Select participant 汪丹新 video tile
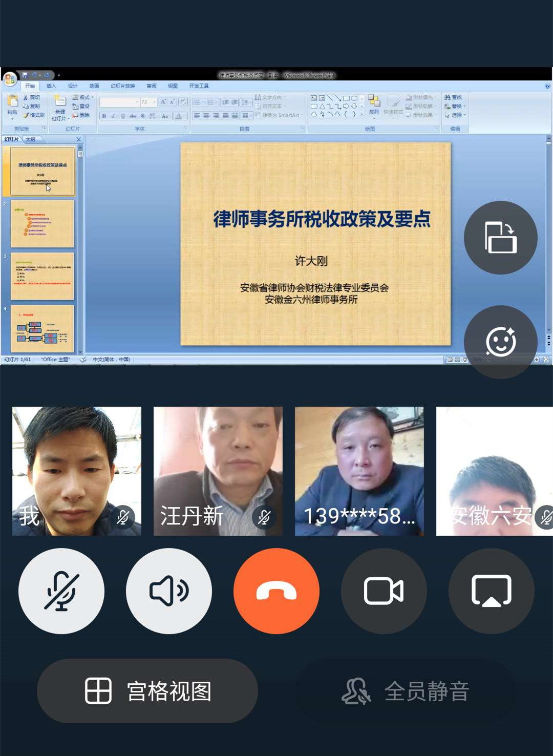 (218, 471)
